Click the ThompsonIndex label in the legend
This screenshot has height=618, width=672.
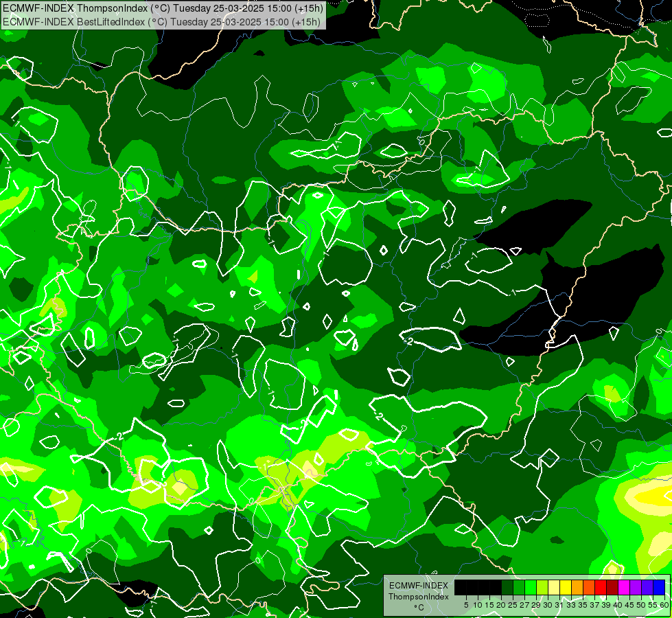(419, 597)
